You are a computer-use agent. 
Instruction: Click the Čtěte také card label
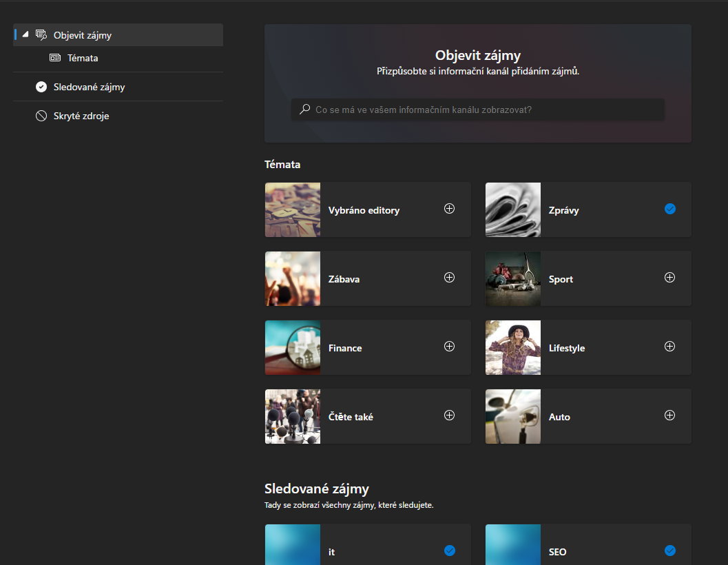[x=351, y=417]
